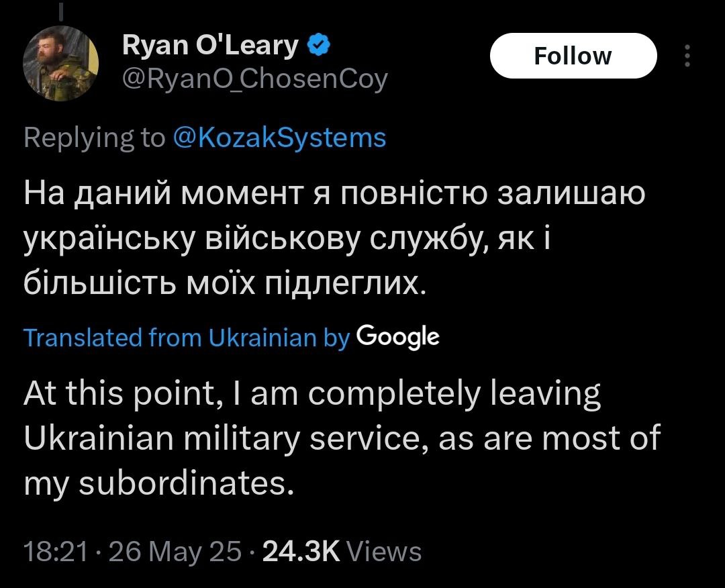Image resolution: width=725 pixels, height=588 pixels.
Task: Click the "Views" label
Action: click(387, 551)
